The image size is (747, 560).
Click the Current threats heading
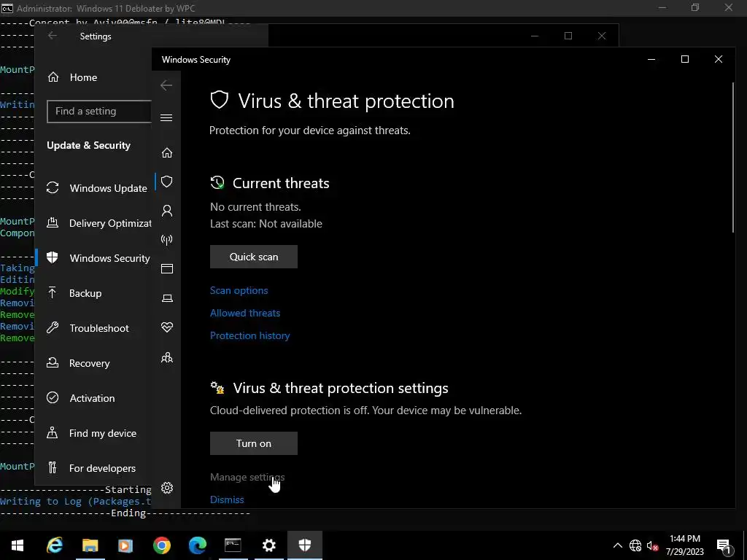(281, 183)
